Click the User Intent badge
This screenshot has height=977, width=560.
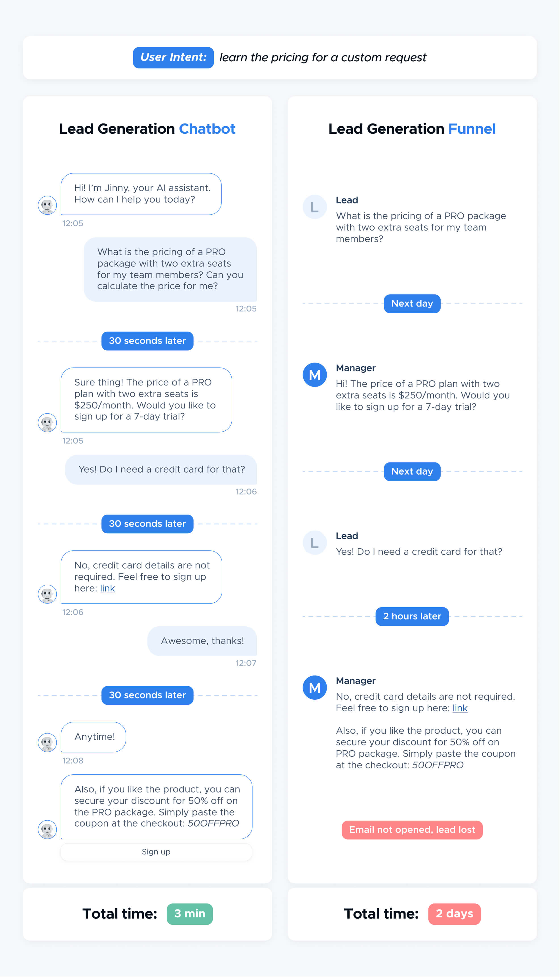[174, 58]
